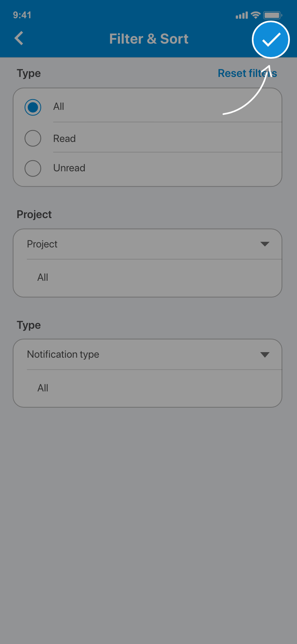Expand the Notification type dropdown arrow
Image resolution: width=297 pixels, height=644 pixels.
265,355
